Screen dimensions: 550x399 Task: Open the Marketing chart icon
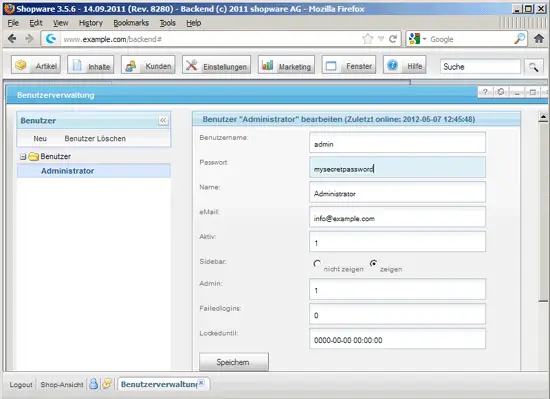pyautogui.click(x=267, y=65)
